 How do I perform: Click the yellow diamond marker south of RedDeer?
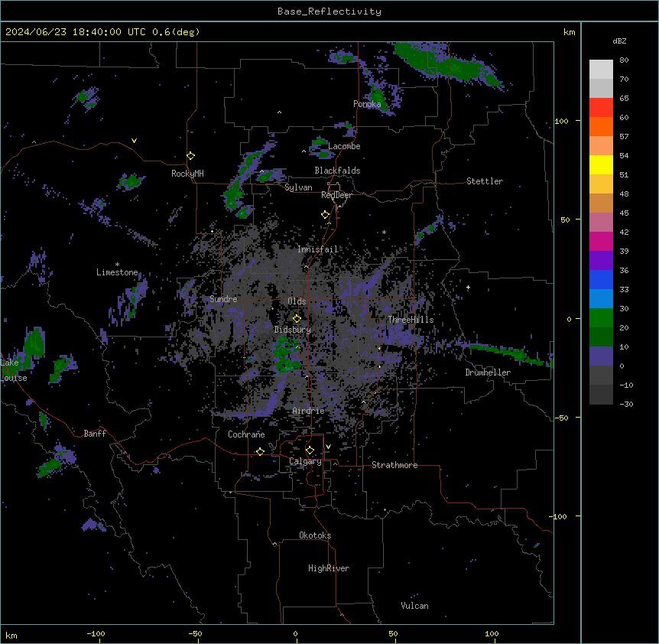[x=325, y=215]
